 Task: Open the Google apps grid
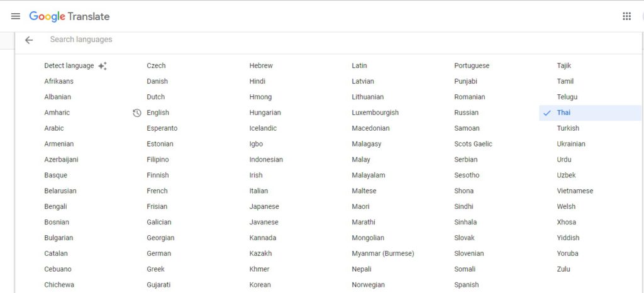tap(626, 16)
